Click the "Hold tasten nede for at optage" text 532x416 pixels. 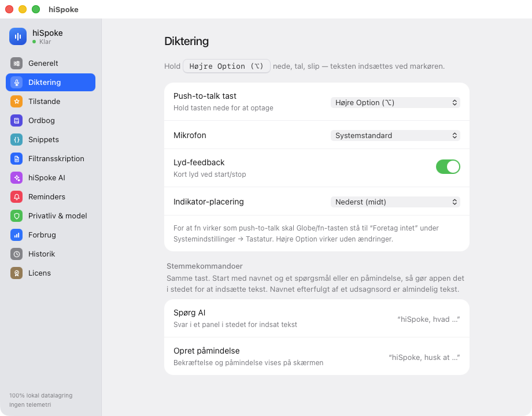coord(223,108)
